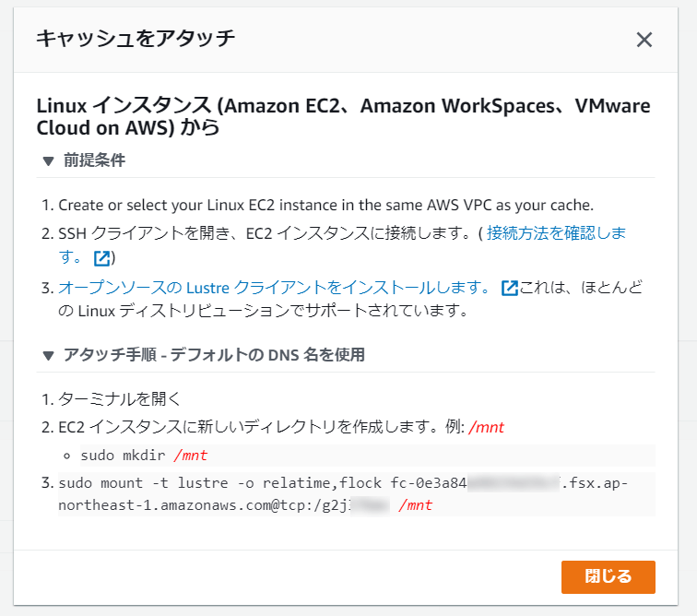Click the アタッチ手順 - デフォルトの DNS 名を使用 header
The image size is (697, 616).
[x=214, y=354]
